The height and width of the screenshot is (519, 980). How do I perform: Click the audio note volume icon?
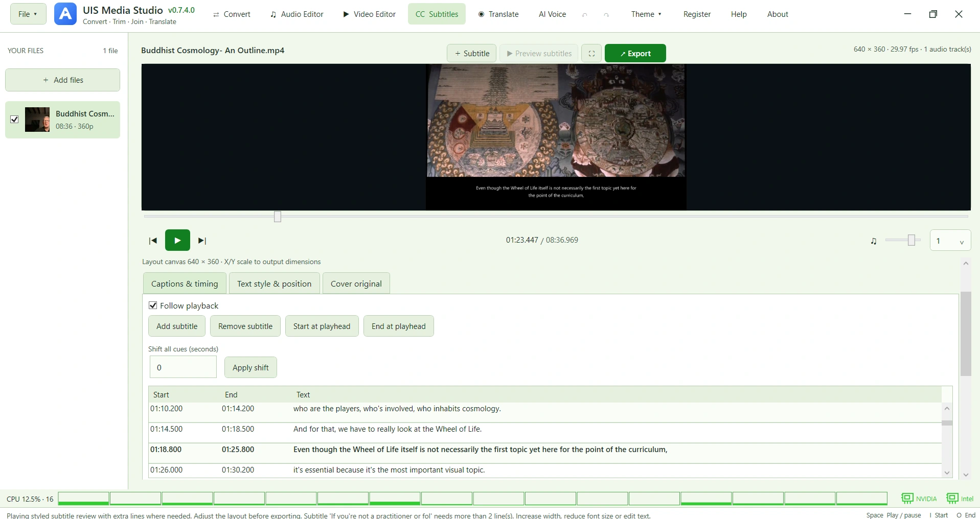tap(874, 241)
